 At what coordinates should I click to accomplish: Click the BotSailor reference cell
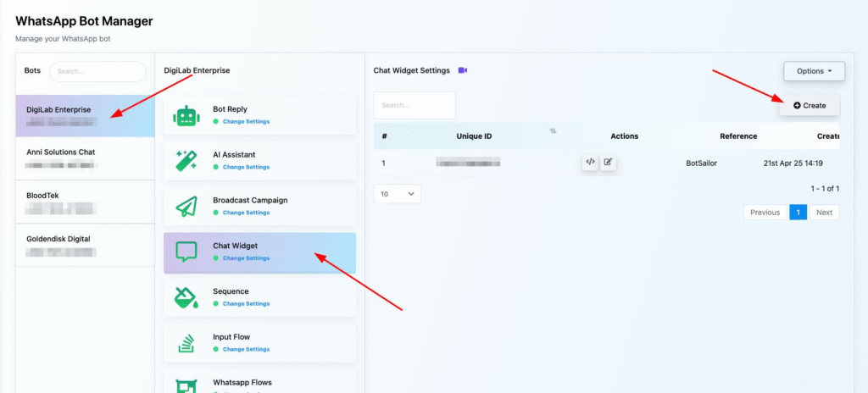pyautogui.click(x=701, y=163)
